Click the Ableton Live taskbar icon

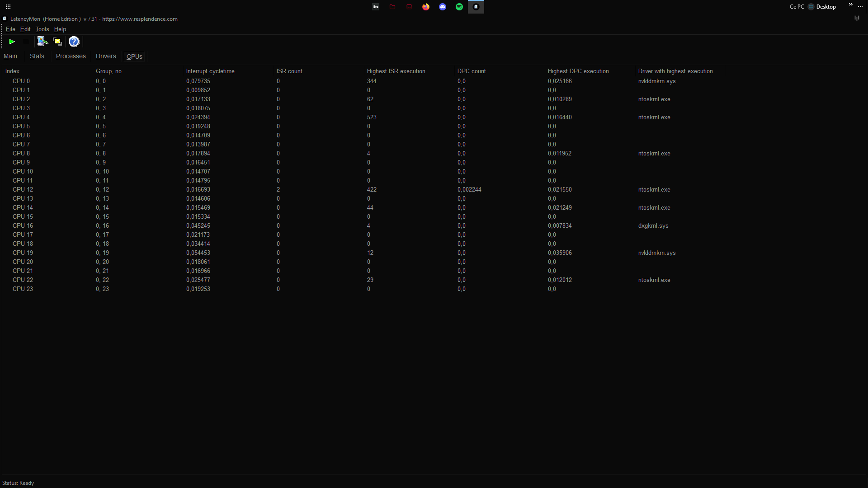click(x=376, y=7)
